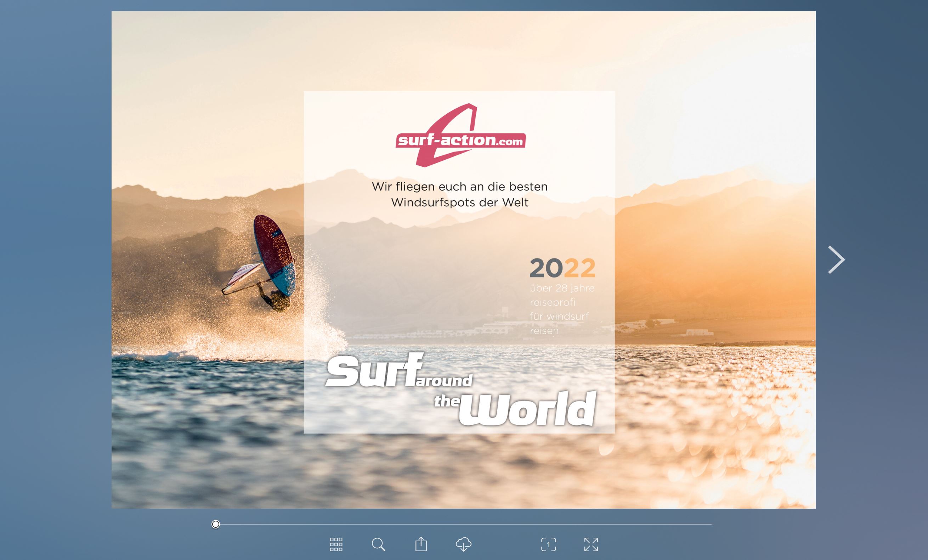Click the surf-action.com logo
This screenshot has width=928, height=560.
[460, 135]
